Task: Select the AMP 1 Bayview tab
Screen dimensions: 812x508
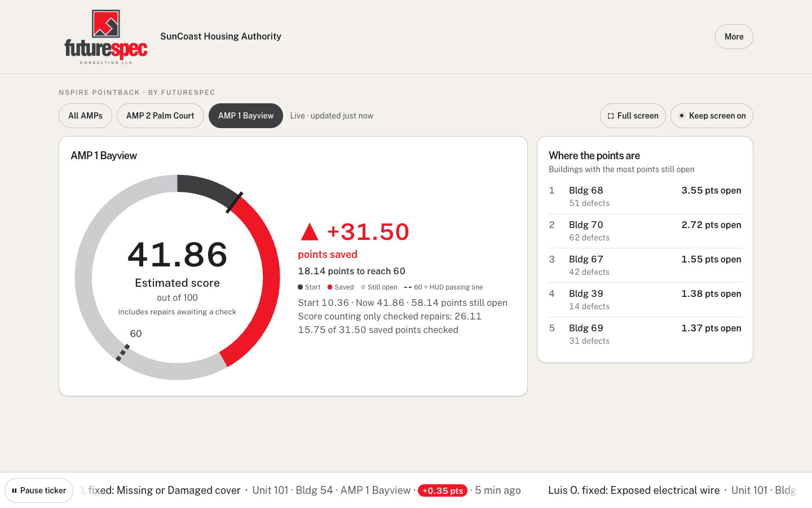Action: pos(246,116)
